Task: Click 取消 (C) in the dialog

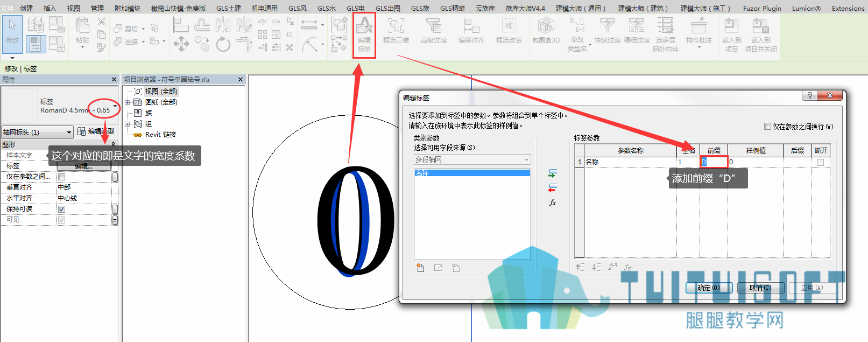Action: [760, 288]
